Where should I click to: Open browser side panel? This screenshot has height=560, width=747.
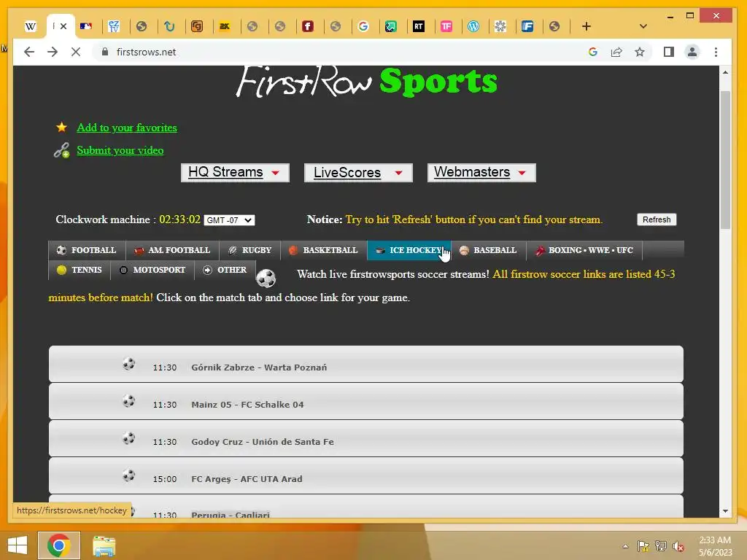point(669,52)
